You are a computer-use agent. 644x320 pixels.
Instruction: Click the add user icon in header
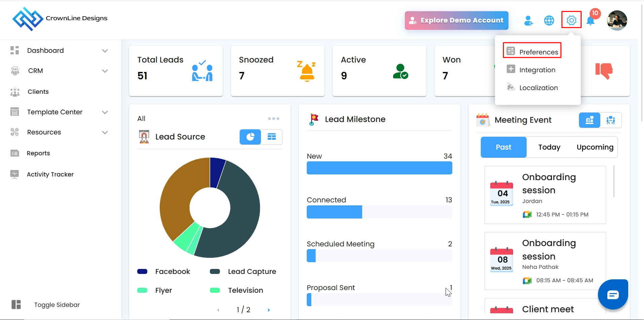pyautogui.click(x=529, y=21)
